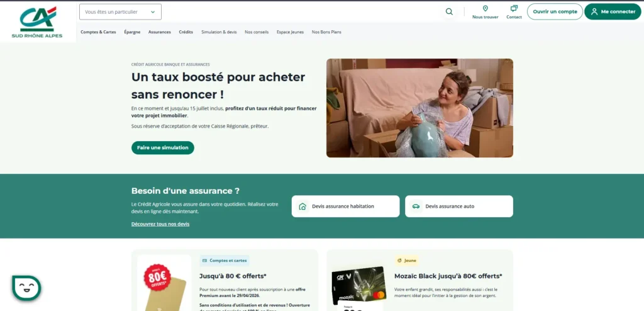Click the Ouvrir un compte button
The image size is (644, 311).
pos(555,11)
